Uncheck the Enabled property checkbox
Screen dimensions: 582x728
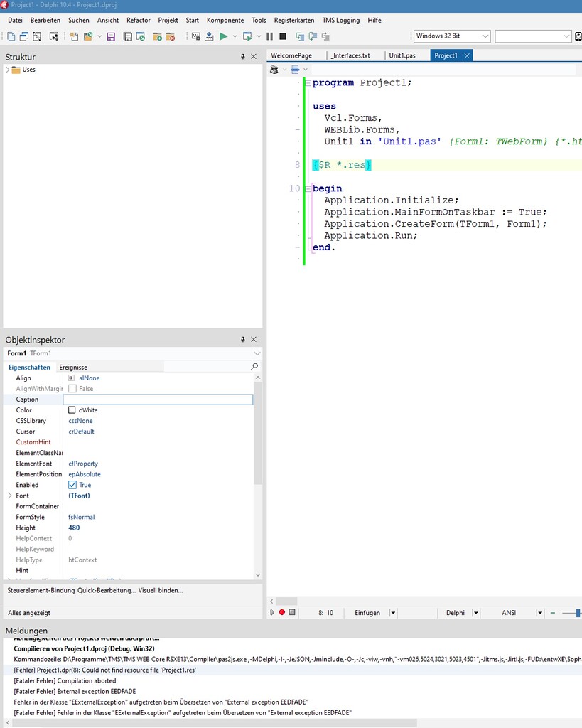[72, 485]
